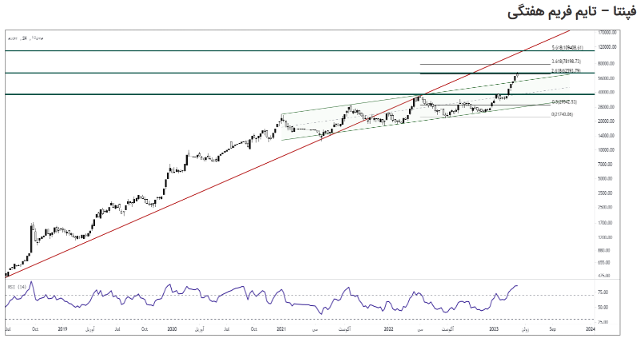Click the 0.5 Fibonacci retracement label

pos(563,102)
